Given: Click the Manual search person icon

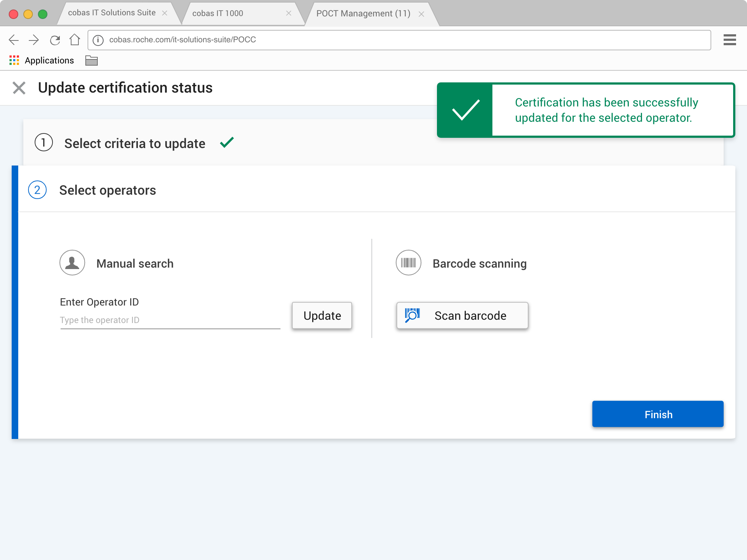Looking at the screenshot, I should (72, 262).
